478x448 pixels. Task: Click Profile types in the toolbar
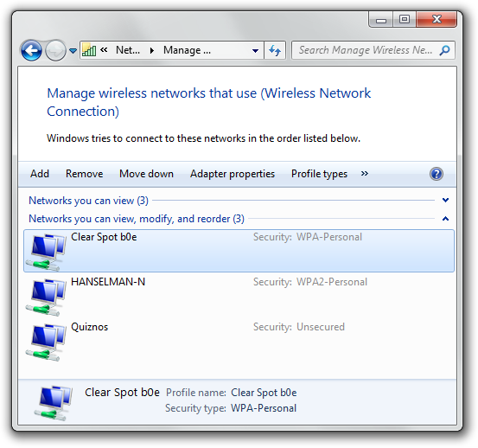319,174
